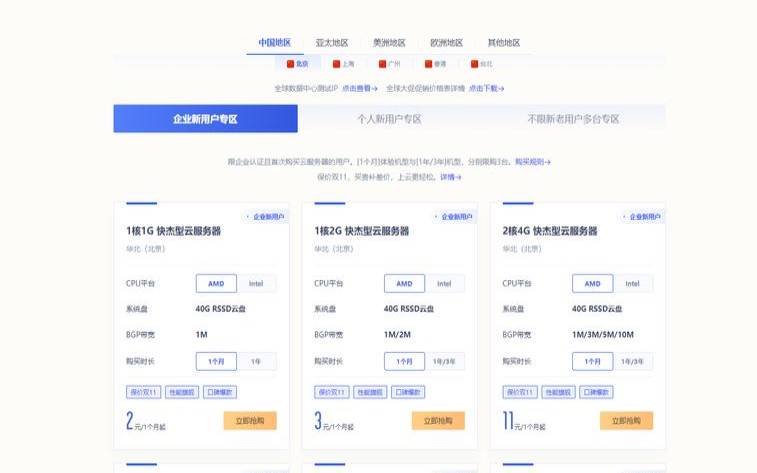Click 保价双11 tag on 1核1G card

pyautogui.click(x=143, y=392)
